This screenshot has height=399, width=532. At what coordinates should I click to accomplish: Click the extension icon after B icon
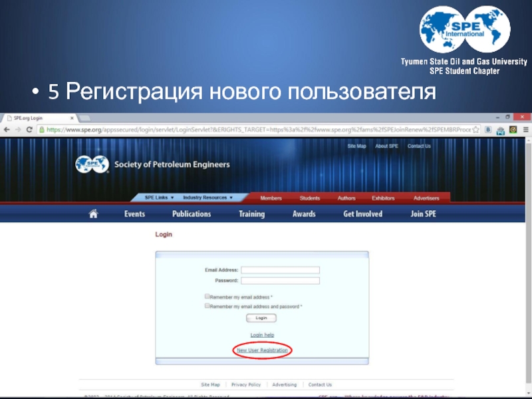pos(501,130)
